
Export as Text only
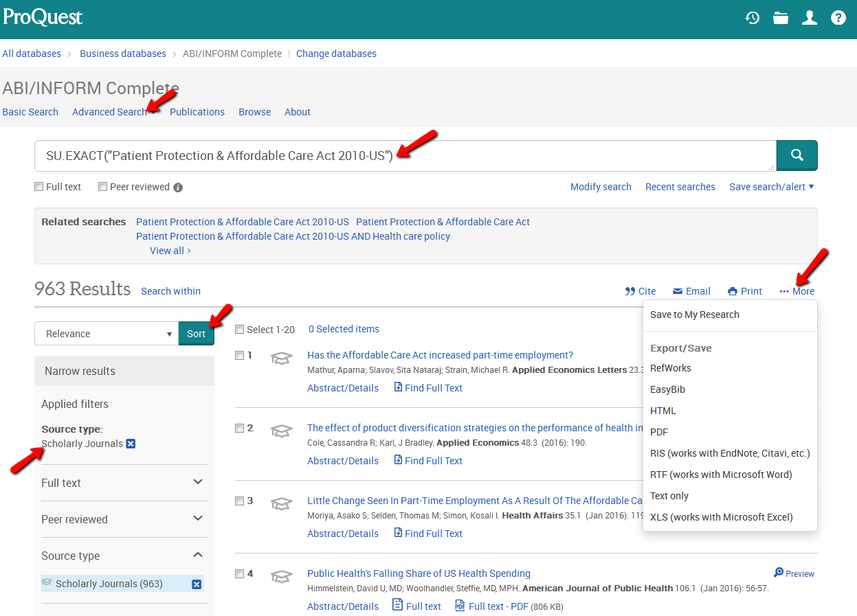[x=669, y=496]
